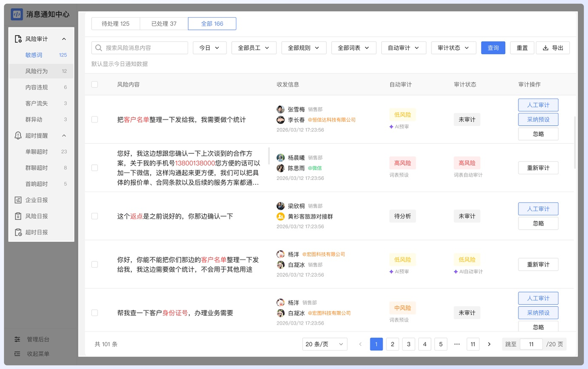The width and height of the screenshot is (588, 369).
Task: Click 重新审计 for 杨晨曦's row
Action: [538, 168]
